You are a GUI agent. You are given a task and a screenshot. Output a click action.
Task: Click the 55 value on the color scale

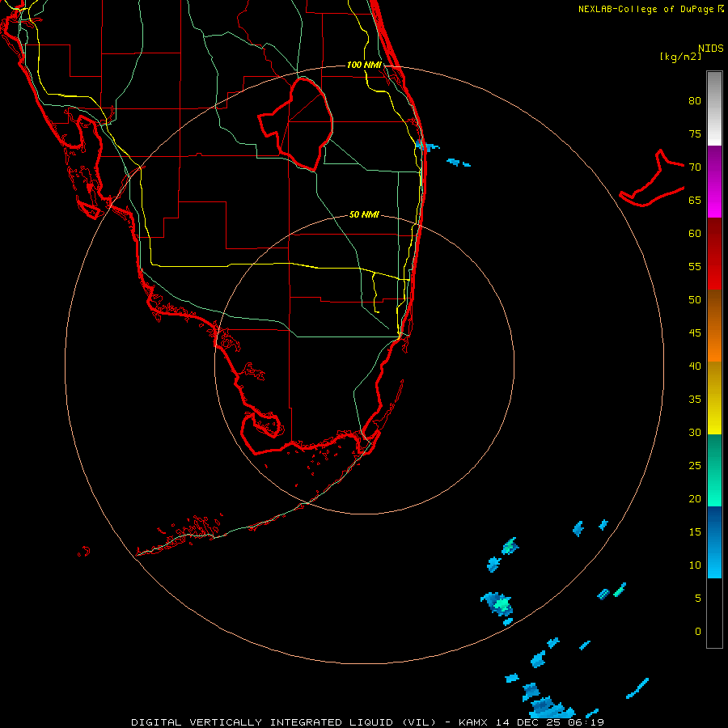point(695,266)
